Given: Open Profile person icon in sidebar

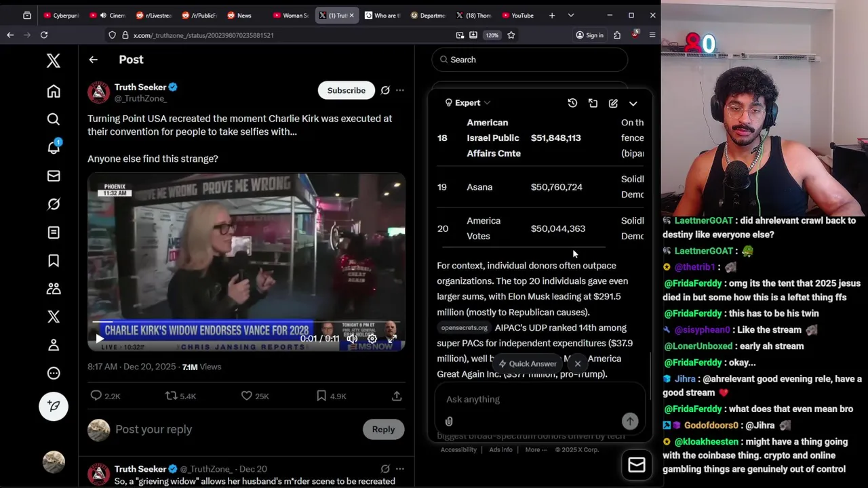Looking at the screenshot, I should click(x=54, y=345).
